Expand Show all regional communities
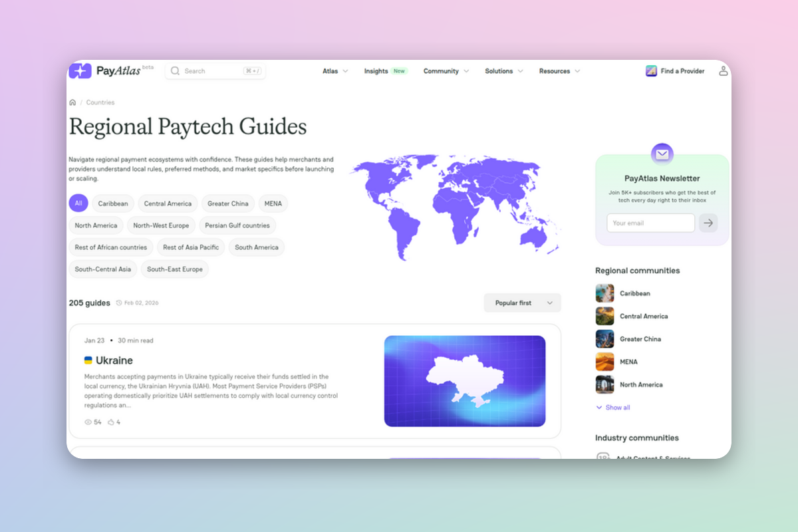This screenshot has width=798, height=532. (612, 408)
